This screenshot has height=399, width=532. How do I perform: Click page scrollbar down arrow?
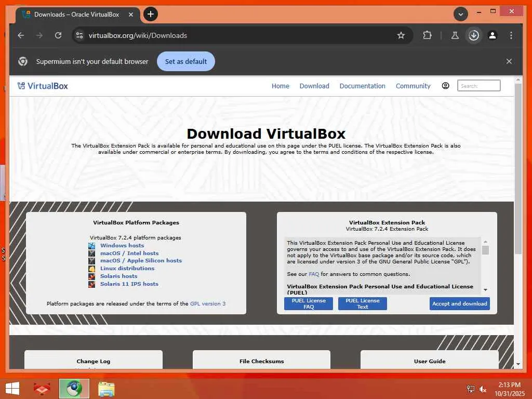518,364
